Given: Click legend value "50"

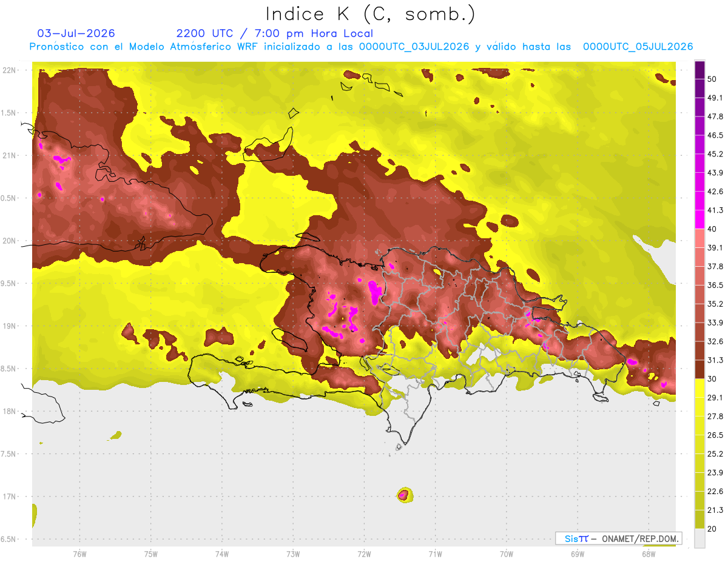Looking at the screenshot, I should click(712, 79).
